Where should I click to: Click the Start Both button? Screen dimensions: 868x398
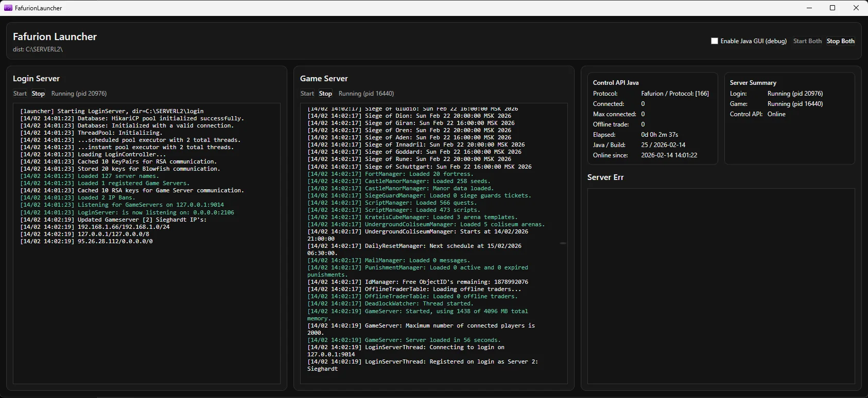click(x=807, y=41)
